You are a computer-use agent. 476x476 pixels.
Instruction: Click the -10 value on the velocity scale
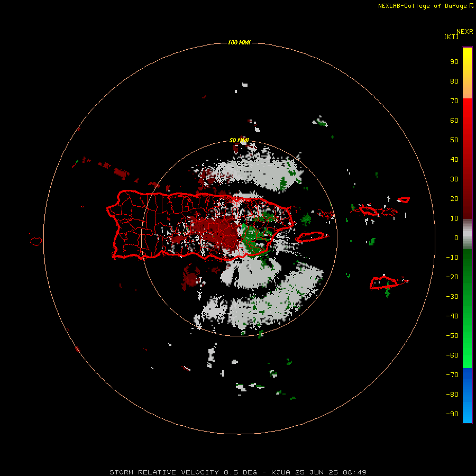(452, 258)
